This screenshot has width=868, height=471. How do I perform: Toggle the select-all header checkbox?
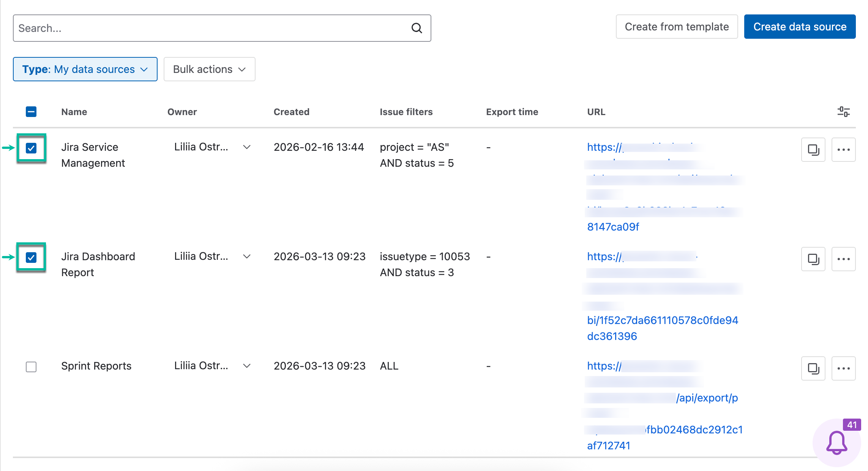click(31, 112)
